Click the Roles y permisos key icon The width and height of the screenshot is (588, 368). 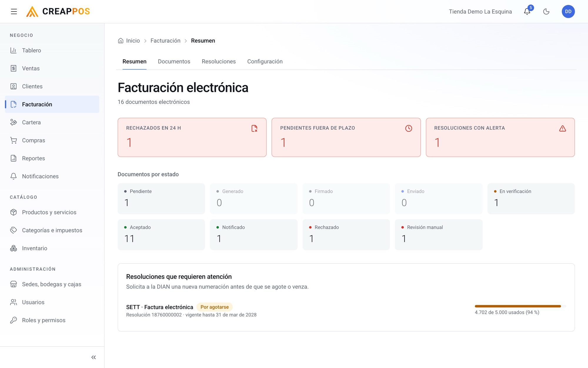(14, 320)
